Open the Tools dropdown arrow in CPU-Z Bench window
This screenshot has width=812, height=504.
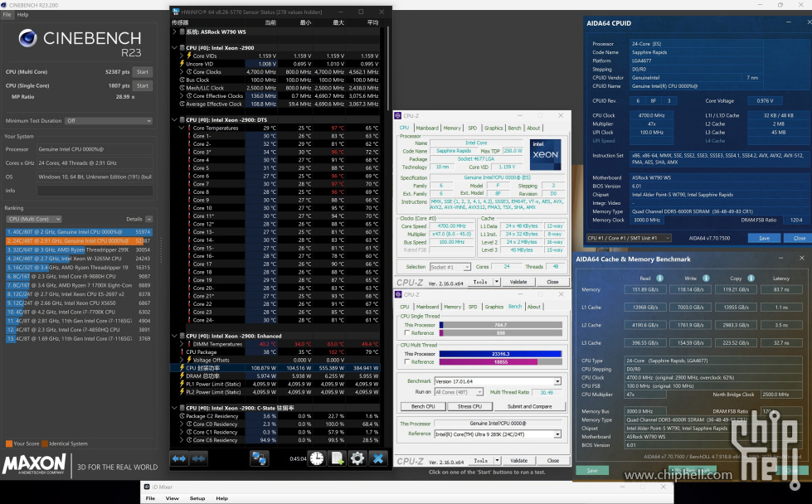pos(497,461)
